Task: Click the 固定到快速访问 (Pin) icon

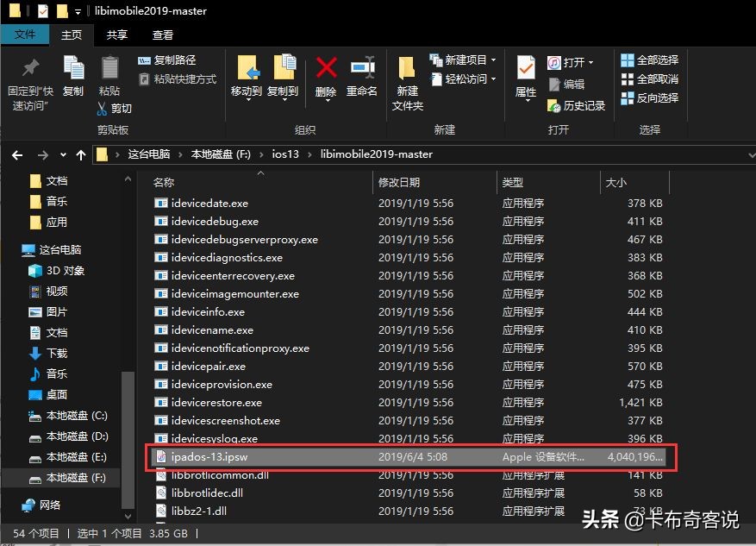Action: [x=29, y=73]
